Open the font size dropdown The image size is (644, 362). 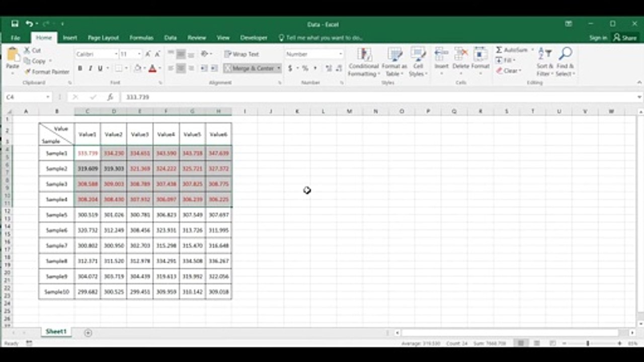(x=139, y=54)
